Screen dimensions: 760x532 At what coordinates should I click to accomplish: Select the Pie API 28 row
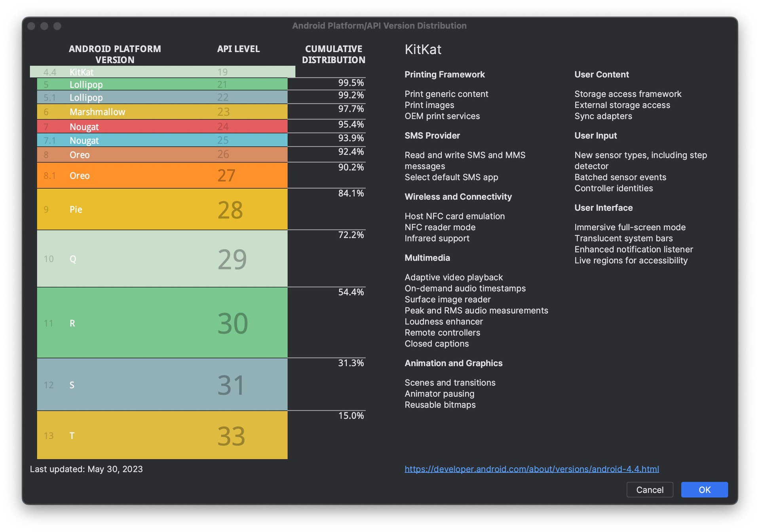click(162, 209)
